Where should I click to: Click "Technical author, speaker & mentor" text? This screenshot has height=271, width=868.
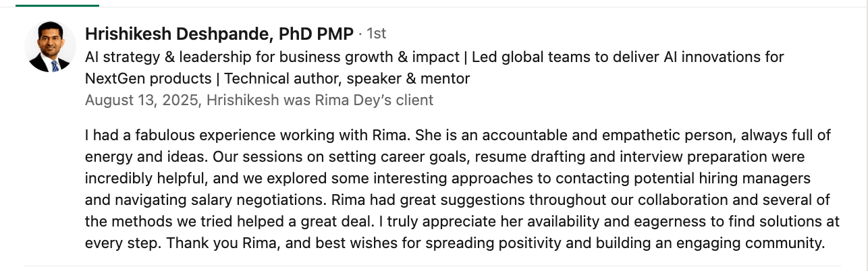347,79
